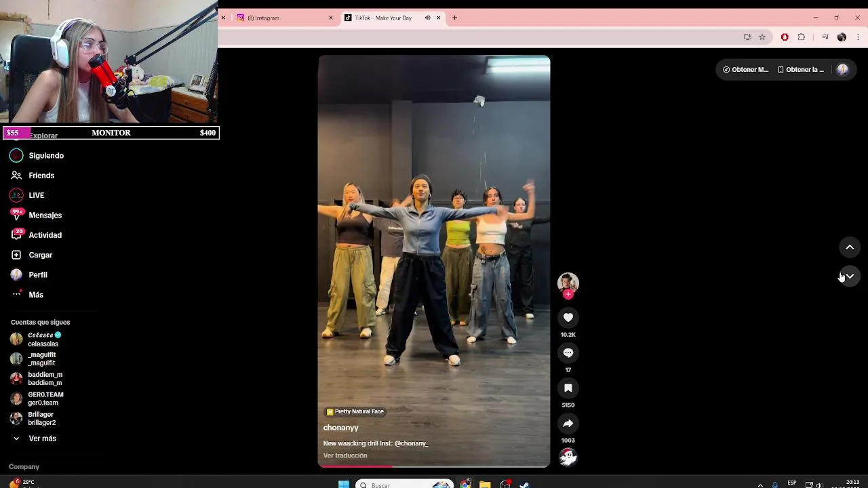868x488 pixels.
Task: Open followed account brillager2
Action: click(33, 419)
